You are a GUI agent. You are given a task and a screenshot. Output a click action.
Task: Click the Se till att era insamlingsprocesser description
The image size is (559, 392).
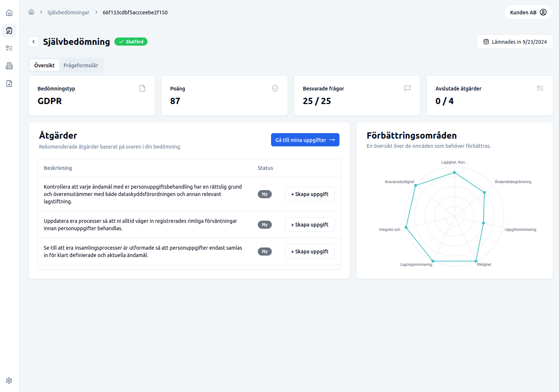pyautogui.click(x=143, y=252)
